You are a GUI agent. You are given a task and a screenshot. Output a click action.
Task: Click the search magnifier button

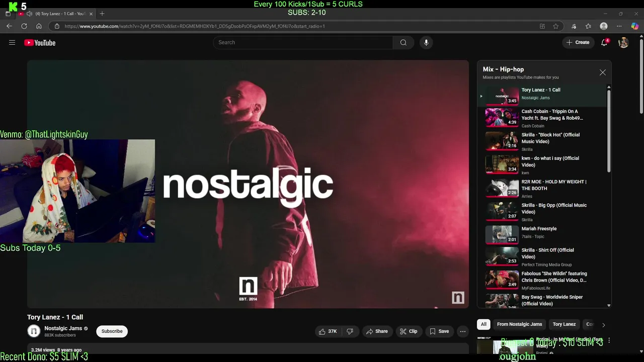tap(404, 43)
